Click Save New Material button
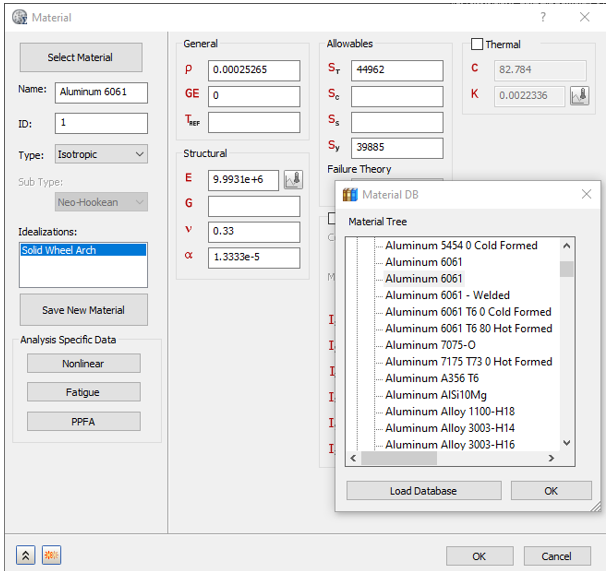 click(83, 310)
